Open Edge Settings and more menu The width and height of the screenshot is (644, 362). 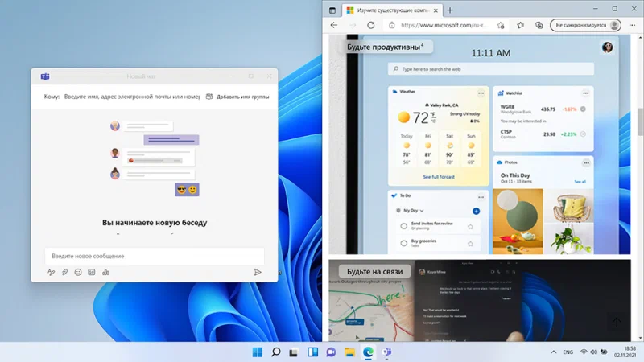click(632, 25)
